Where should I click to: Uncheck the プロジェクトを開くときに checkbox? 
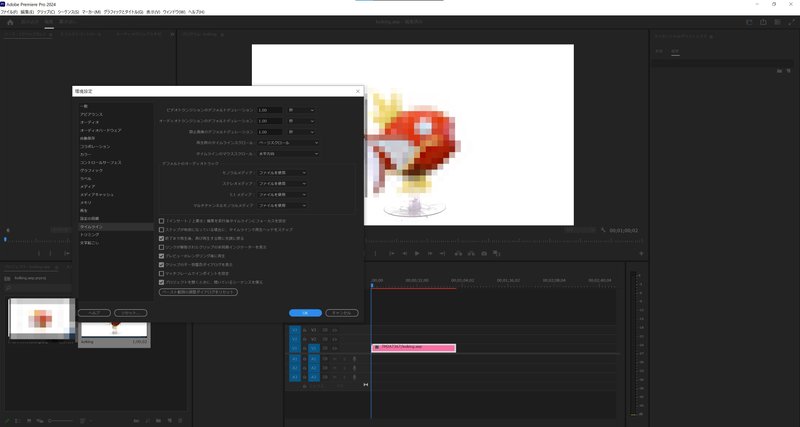click(162, 282)
